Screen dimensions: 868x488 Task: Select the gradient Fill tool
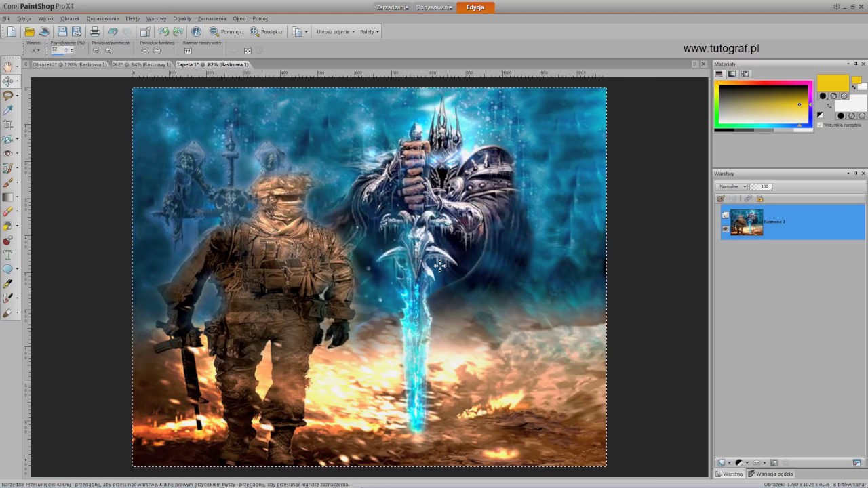click(8, 197)
